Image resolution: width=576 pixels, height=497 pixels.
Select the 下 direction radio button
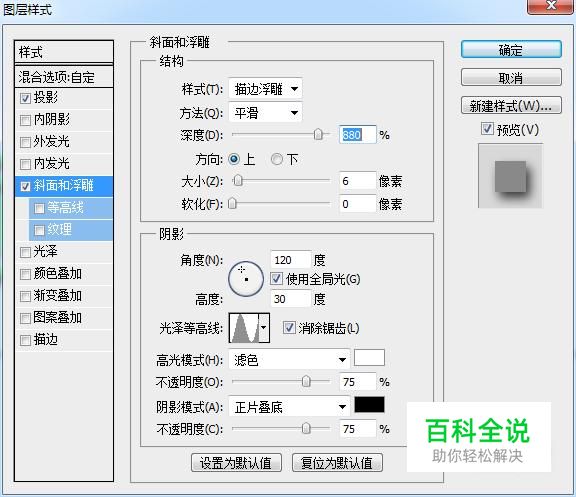click(276, 159)
